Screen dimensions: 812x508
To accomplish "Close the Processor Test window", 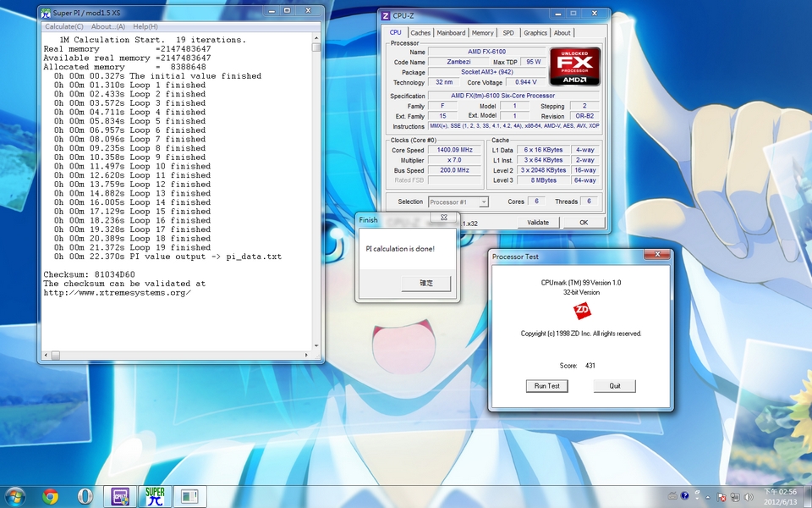I will [658, 254].
